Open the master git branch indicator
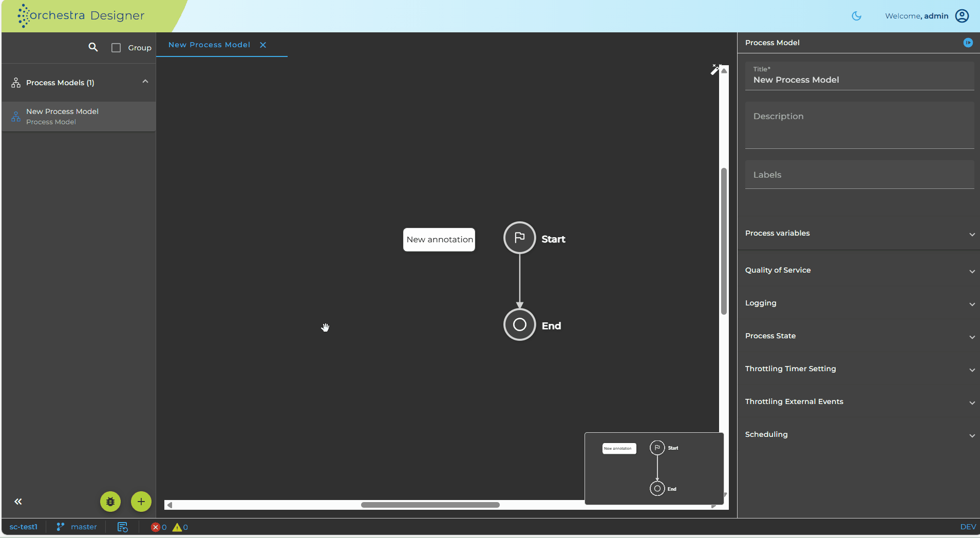This screenshot has width=980, height=538. coord(77,527)
